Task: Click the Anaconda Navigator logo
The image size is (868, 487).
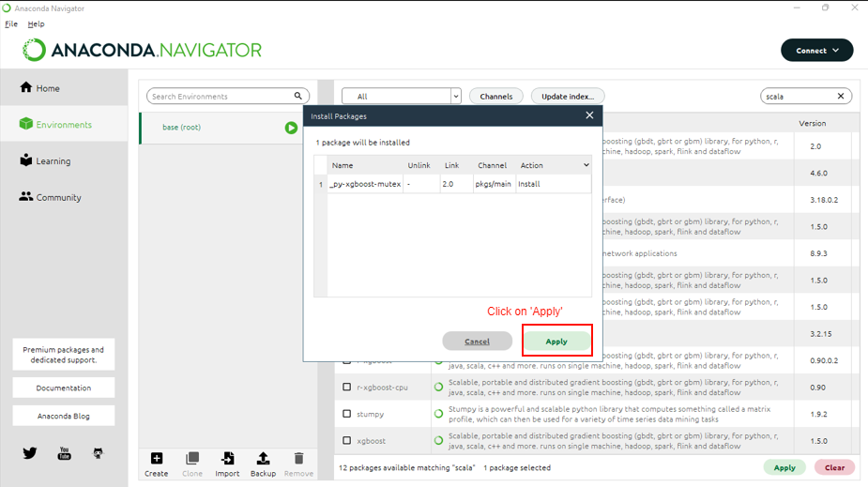Action: [x=142, y=50]
